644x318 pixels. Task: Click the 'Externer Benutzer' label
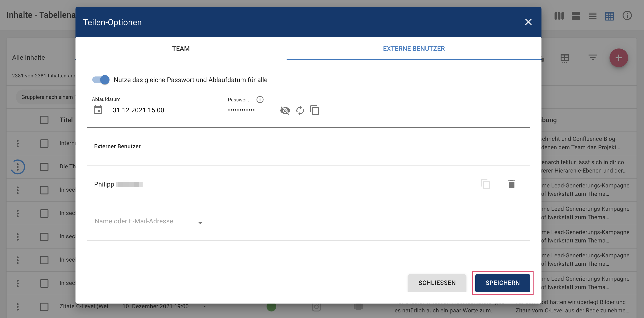tap(117, 146)
